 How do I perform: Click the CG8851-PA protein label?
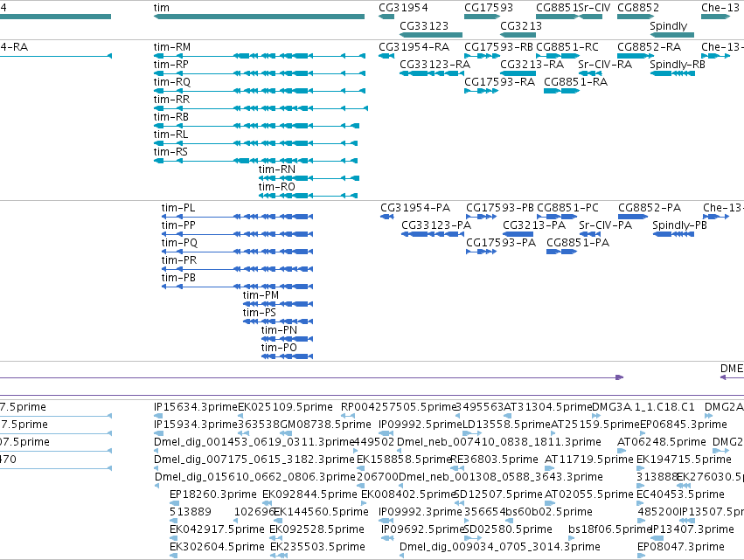pyautogui.click(x=578, y=243)
